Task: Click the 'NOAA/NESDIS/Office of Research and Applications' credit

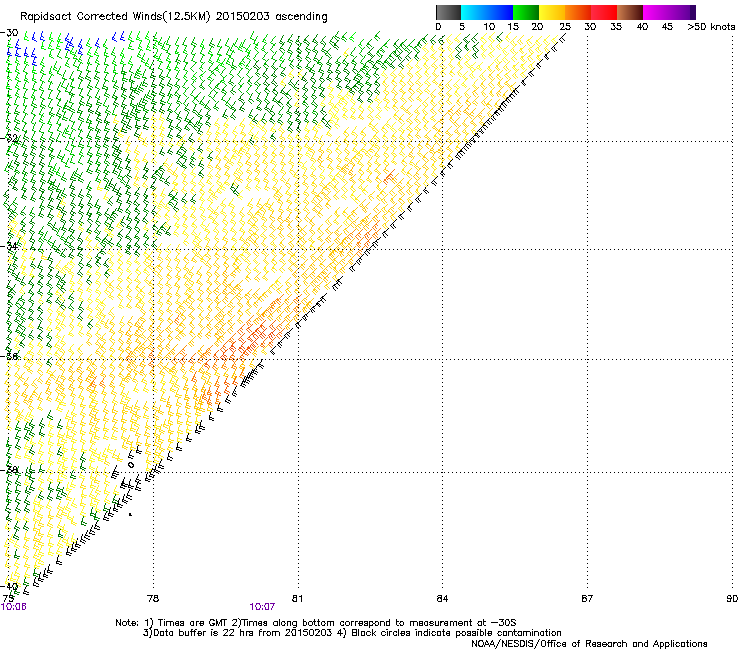Action: (589, 644)
